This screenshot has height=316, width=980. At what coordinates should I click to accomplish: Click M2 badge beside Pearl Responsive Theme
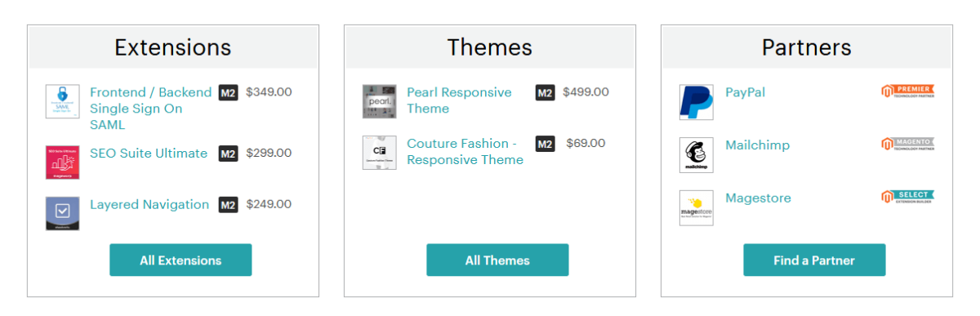[x=545, y=93]
